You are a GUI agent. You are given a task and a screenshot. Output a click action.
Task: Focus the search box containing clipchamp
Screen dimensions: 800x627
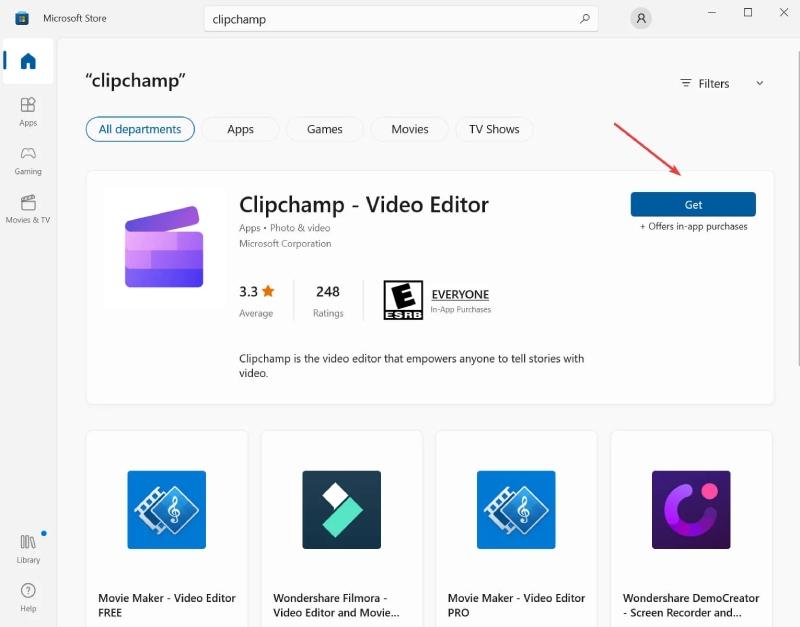tap(401, 19)
